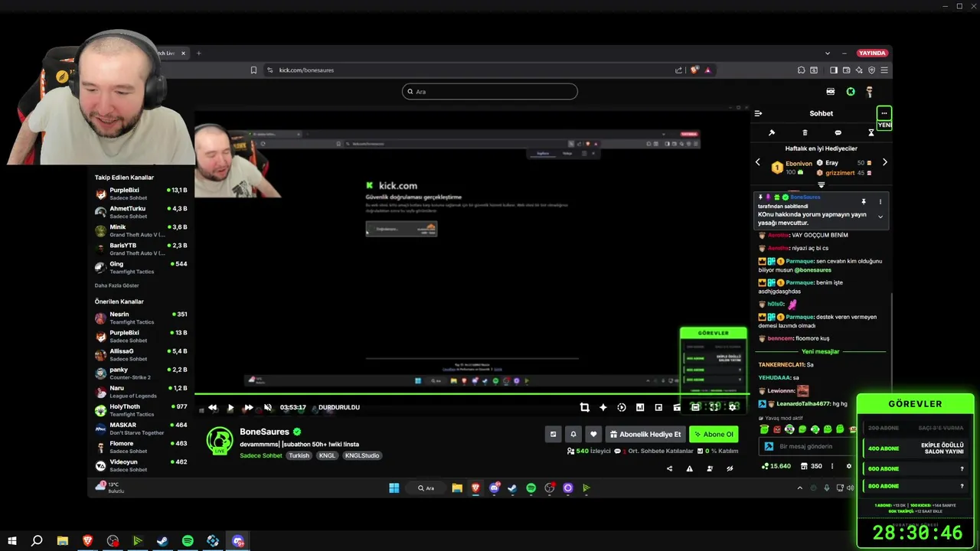Open Brave browser from the bottom taskbar

[87, 541]
